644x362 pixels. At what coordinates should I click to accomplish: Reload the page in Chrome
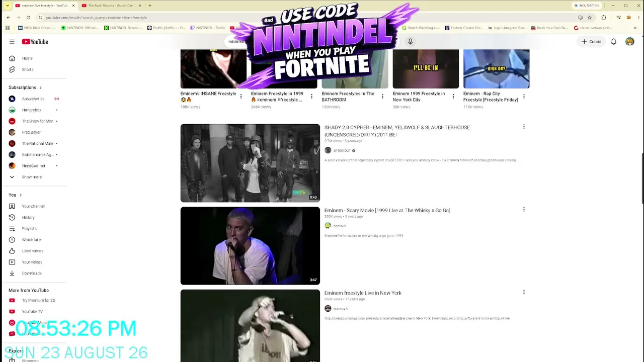[28, 18]
